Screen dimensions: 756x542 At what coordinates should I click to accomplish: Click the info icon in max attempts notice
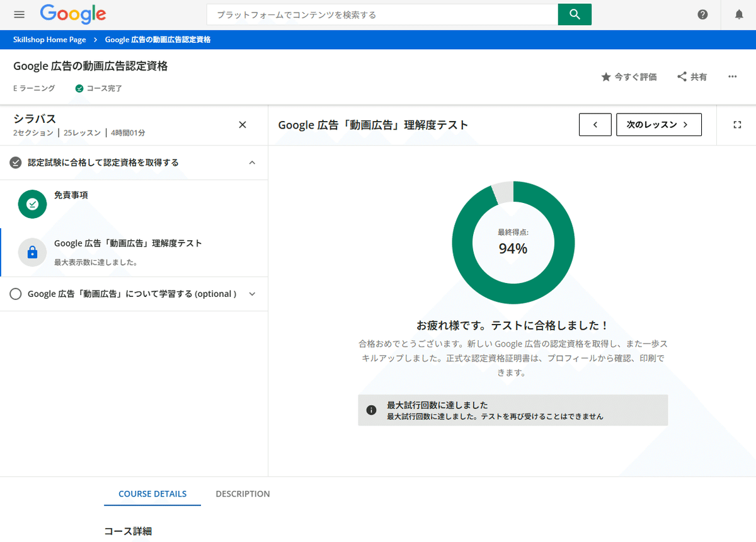pyautogui.click(x=372, y=410)
